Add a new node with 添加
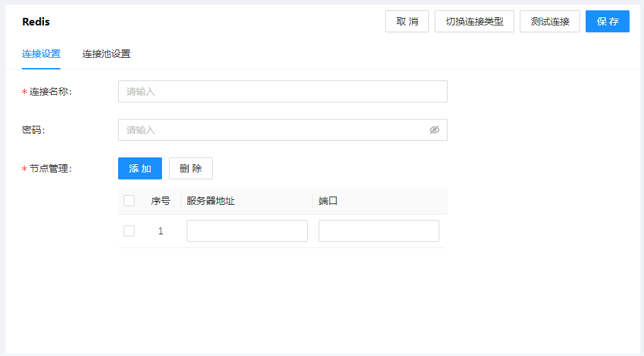The height and width of the screenshot is (356, 644). tap(140, 168)
